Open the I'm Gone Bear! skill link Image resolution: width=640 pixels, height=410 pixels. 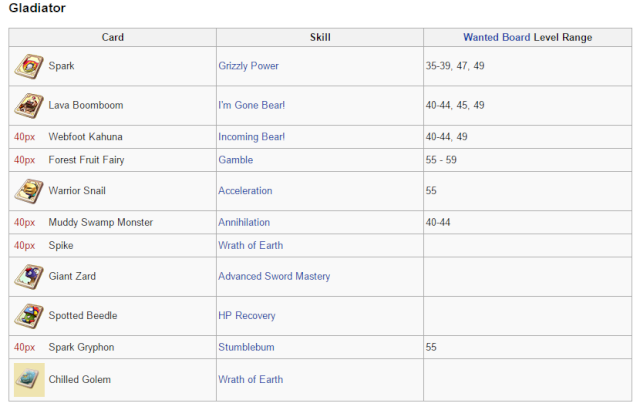coord(251,105)
